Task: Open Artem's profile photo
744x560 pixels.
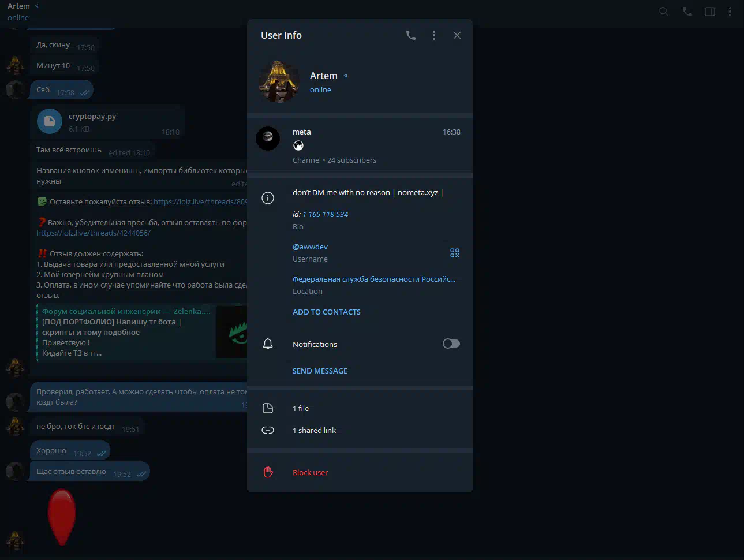Action: [x=279, y=82]
